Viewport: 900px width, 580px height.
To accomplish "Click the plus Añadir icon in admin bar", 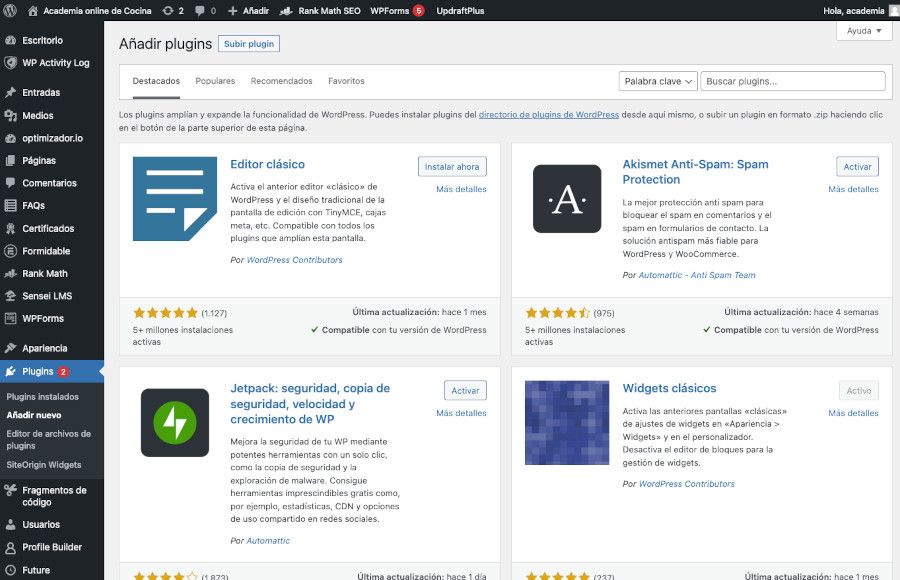I will 232,10.
